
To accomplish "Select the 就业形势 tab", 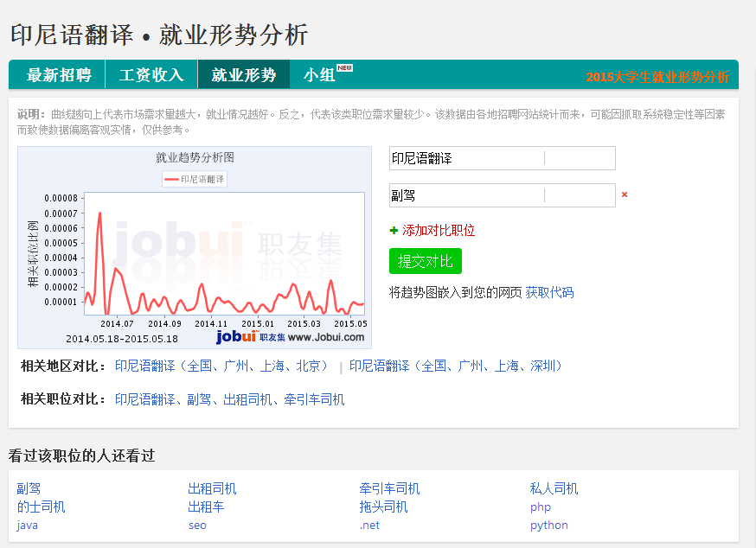I will [x=244, y=75].
